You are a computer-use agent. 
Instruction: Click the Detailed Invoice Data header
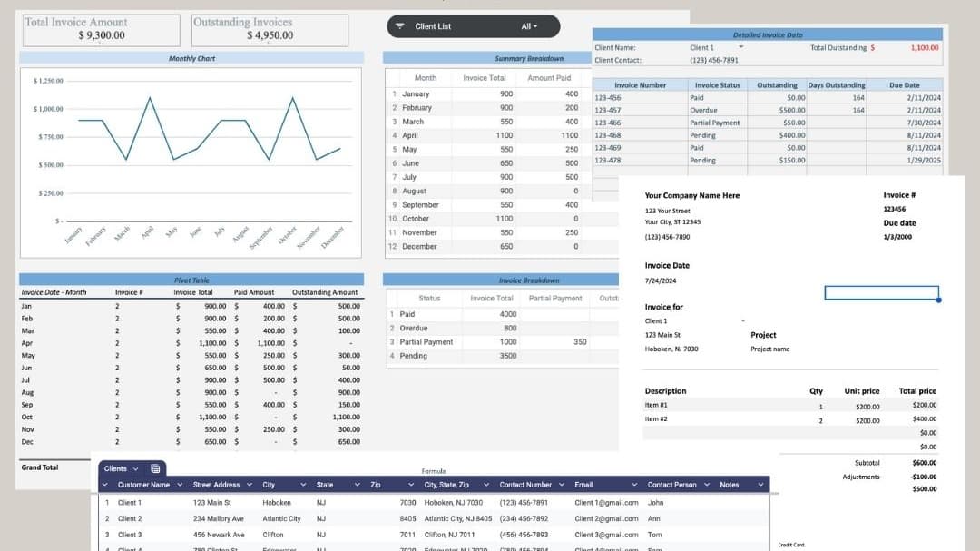point(768,35)
